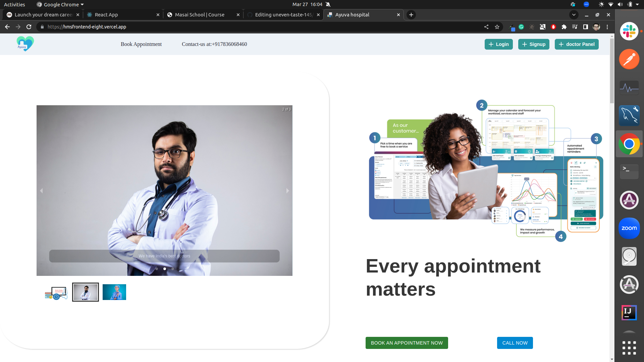This screenshot has height=362, width=644.
Task: Select the third carousel dot
Action: click(x=173, y=269)
